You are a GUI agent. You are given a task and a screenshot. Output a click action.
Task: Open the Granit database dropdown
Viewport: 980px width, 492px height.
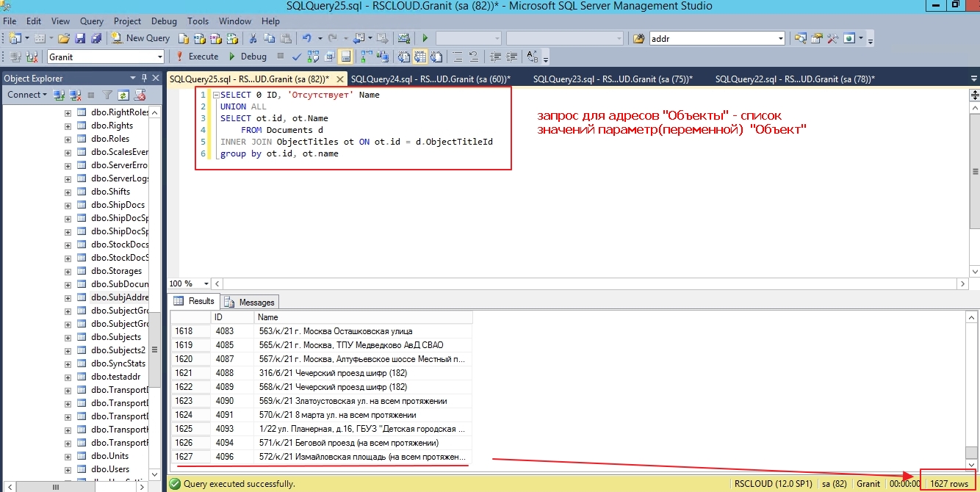tap(159, 57)
